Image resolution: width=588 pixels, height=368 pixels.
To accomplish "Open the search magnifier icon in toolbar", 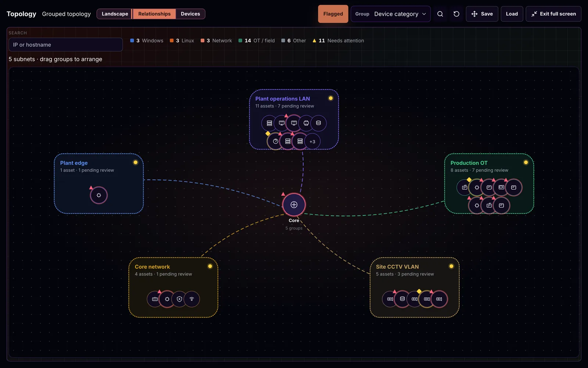I will (x=440, y=14).
